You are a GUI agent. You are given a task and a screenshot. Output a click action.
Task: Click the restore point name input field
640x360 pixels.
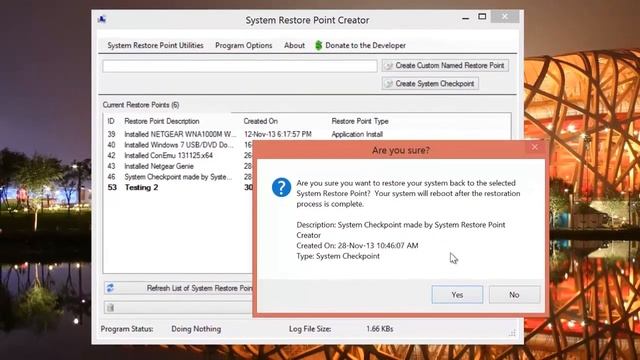(240, 66)
